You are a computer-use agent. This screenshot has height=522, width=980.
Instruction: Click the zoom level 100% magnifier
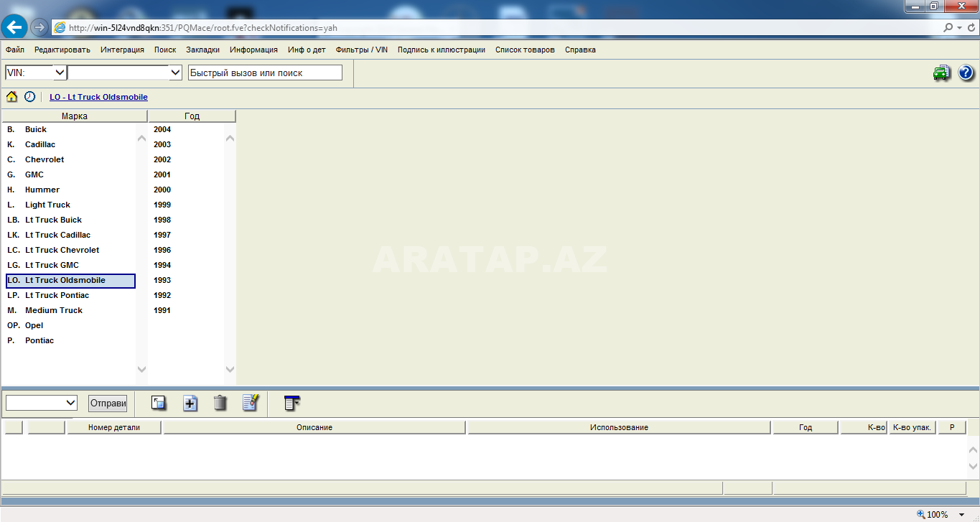921,514
